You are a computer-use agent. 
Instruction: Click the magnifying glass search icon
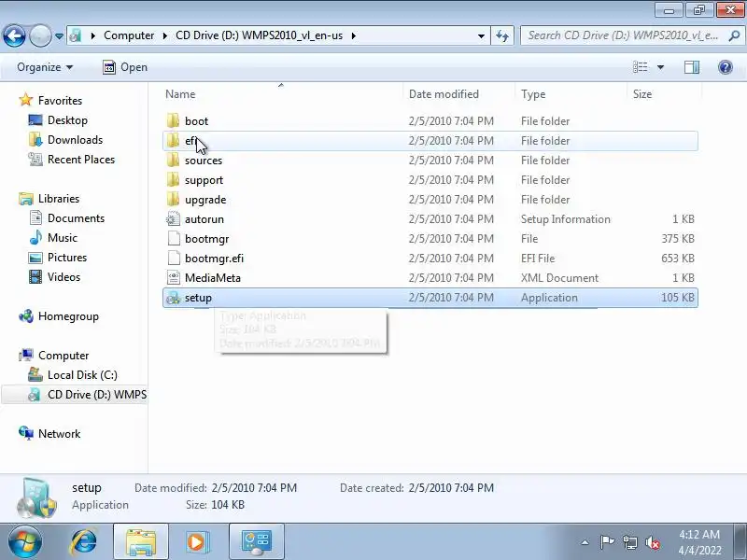point(734,35)
